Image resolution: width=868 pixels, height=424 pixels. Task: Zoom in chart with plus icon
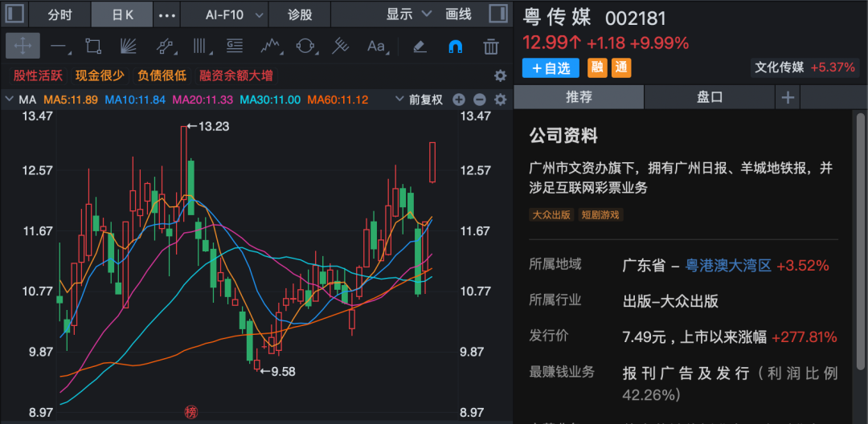pos(459,100)
